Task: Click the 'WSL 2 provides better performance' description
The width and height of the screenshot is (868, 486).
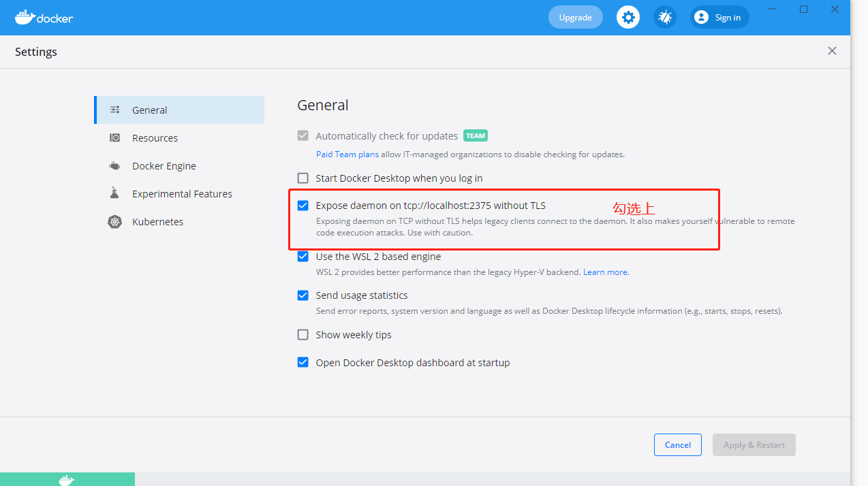Action: (x=448, y=272)
